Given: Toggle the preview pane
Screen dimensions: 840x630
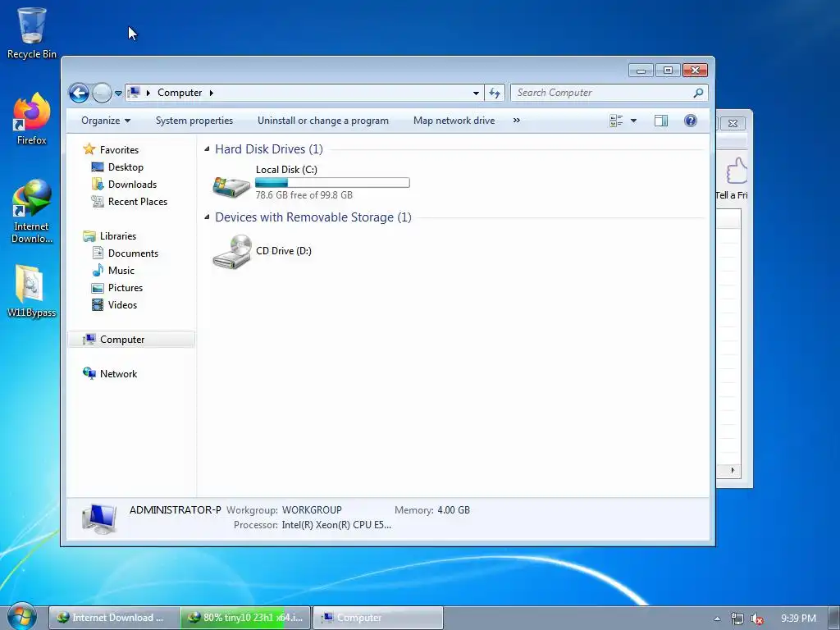Looking at the screenshot, I should [661, 121].
